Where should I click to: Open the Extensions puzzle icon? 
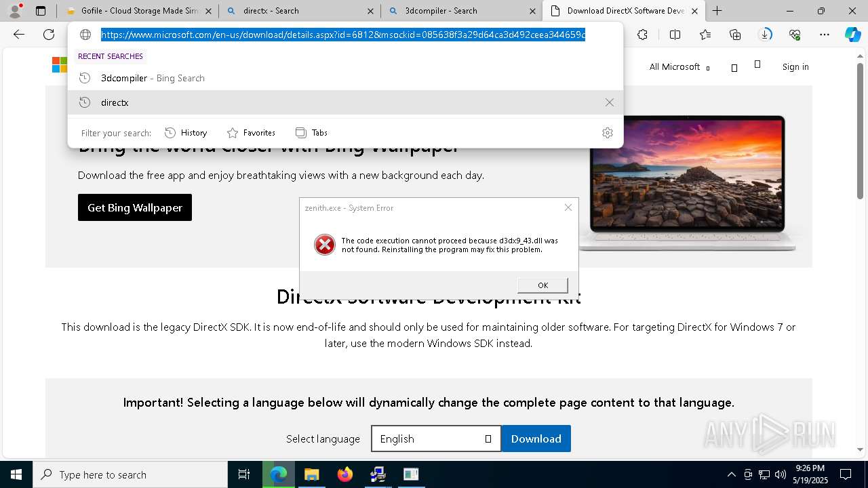pos(642,35)
